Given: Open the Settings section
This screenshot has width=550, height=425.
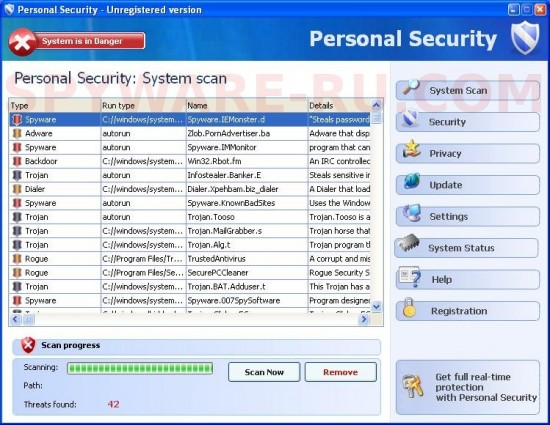Looking at the screenshot, I should coord(468,216).
